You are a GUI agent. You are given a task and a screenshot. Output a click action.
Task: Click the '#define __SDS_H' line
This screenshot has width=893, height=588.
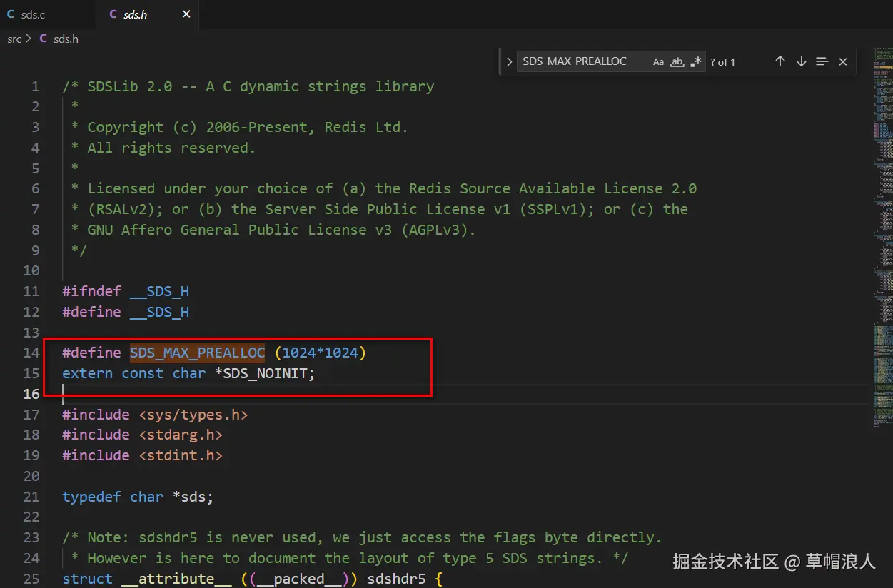point(126,312)
